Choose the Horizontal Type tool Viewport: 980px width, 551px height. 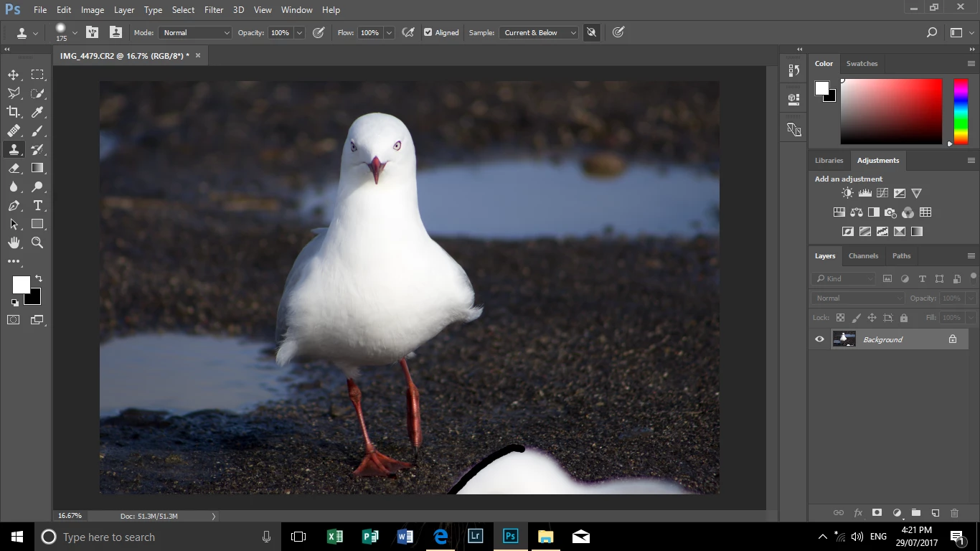37,205
